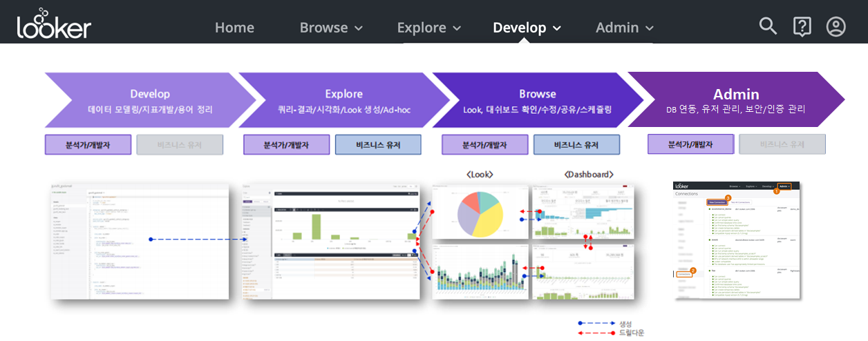Open the Explore menu label
This screenshot has width=868, height=341.
(x=422, y=28)
